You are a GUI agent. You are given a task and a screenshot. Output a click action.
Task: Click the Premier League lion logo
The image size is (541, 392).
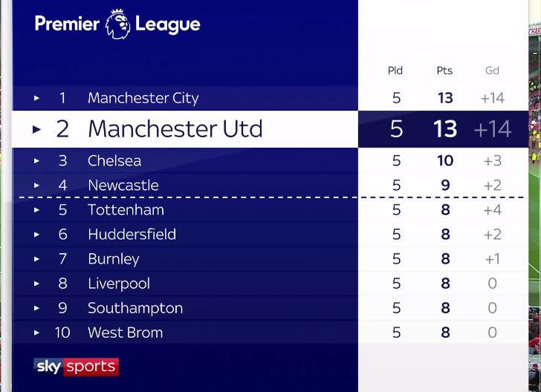(118, 24)
